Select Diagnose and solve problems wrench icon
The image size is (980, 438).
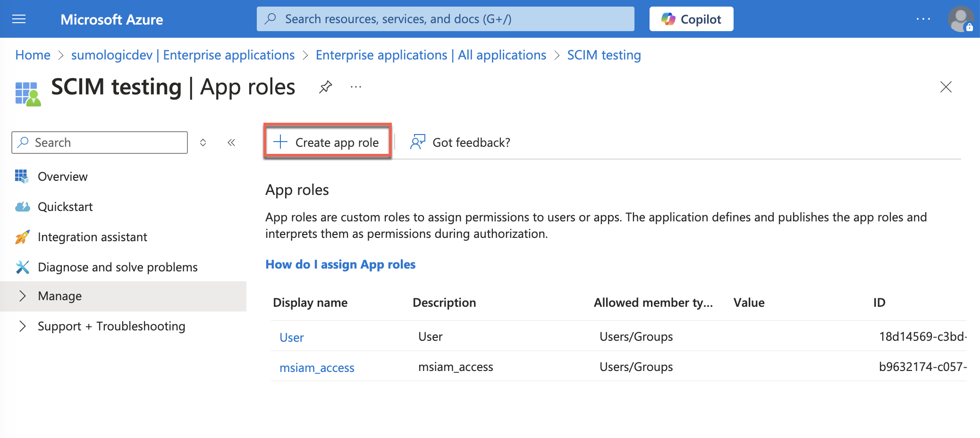click(x=22, y=267)
